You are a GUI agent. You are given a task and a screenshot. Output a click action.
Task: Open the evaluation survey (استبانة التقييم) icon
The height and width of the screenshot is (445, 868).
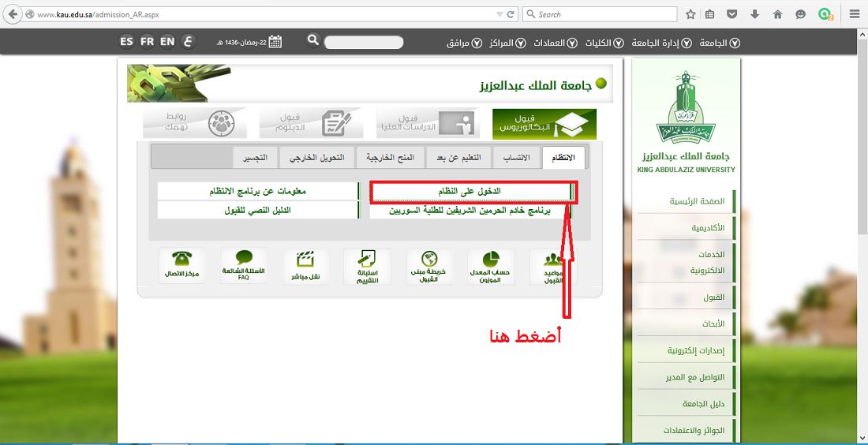368,261
